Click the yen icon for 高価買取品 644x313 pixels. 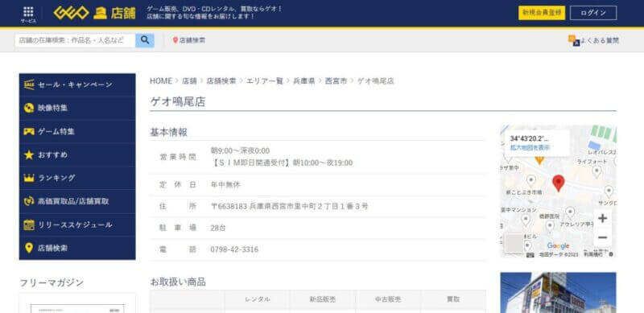(x=29, y=201)
